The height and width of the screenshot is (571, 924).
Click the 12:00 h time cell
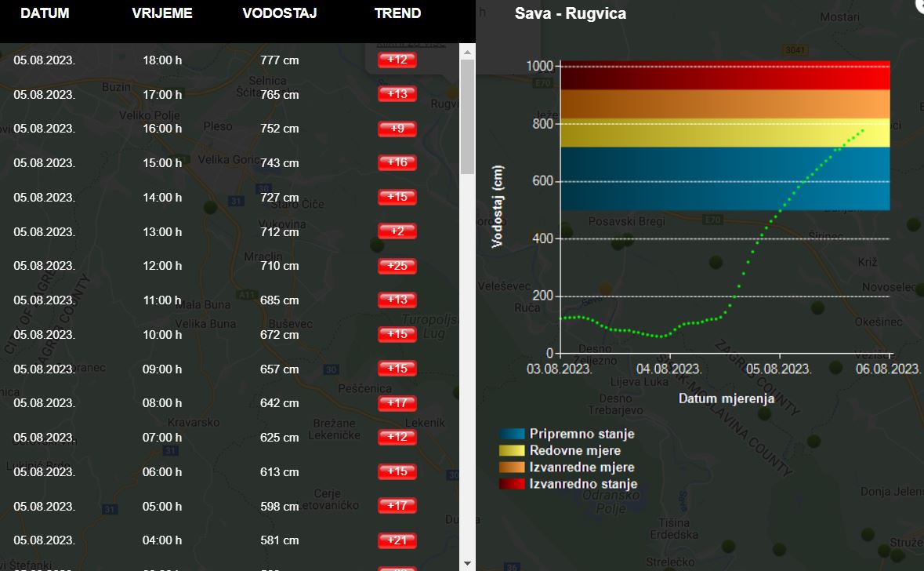[x=162, y=265]
